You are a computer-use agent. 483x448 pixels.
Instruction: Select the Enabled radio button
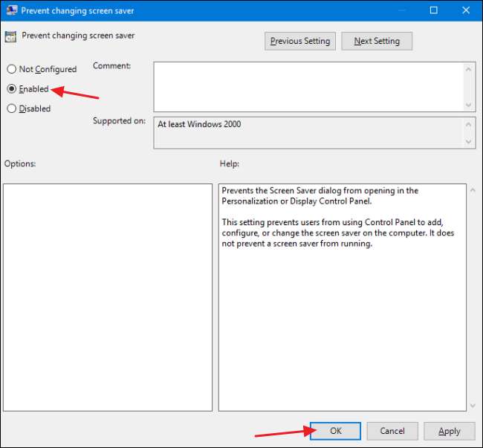click(12, 89)
